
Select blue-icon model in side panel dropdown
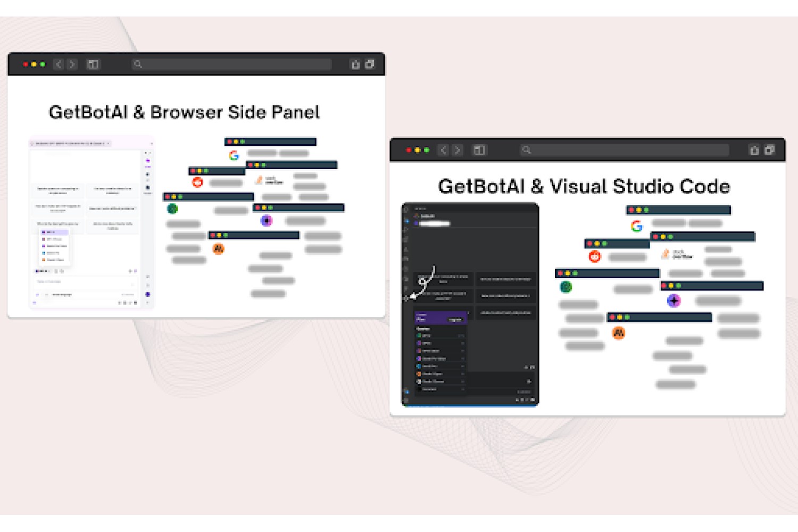click(x=55, y=253)
